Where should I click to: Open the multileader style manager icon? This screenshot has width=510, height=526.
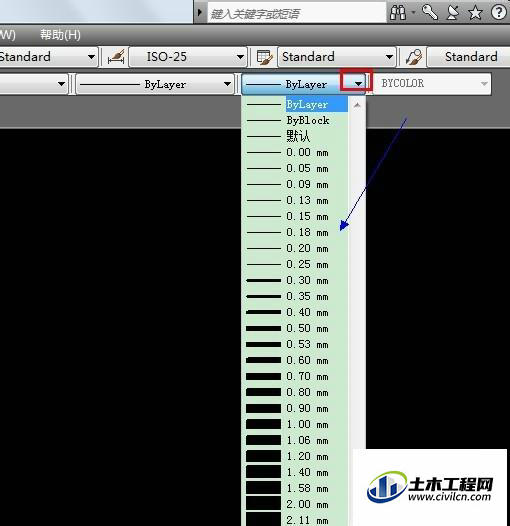tap(413, 57)
